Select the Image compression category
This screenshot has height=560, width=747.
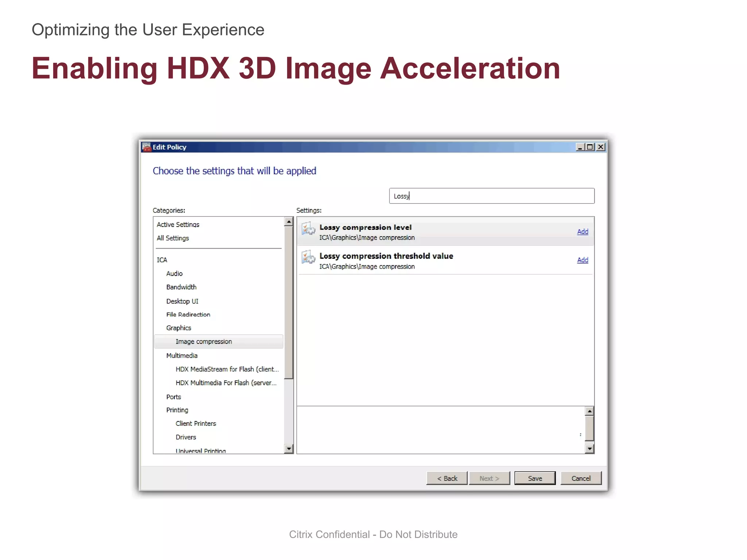[218, 342]
